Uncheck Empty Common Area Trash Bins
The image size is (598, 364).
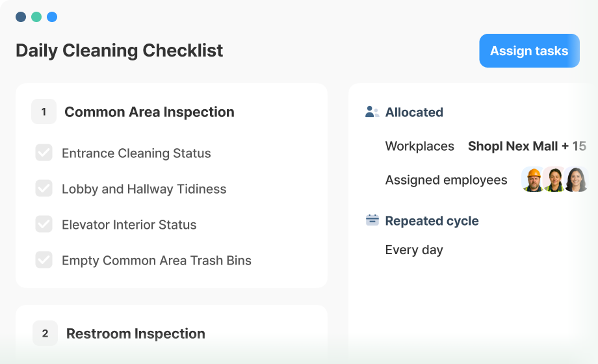(x=44, y=260)
